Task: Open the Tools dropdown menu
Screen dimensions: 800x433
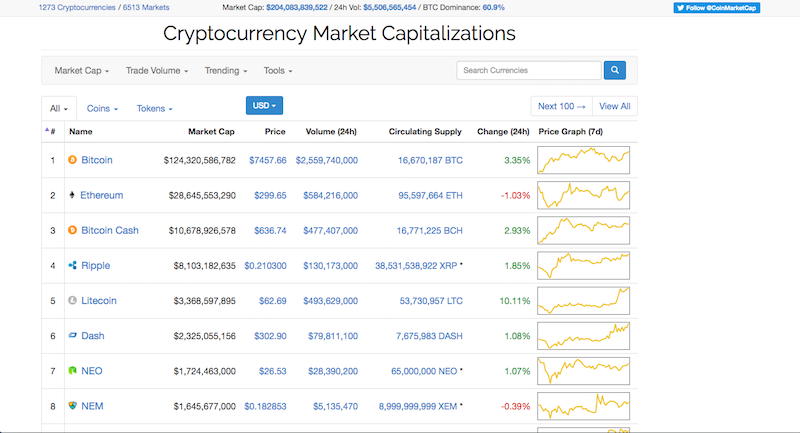Action: [278, 71]
